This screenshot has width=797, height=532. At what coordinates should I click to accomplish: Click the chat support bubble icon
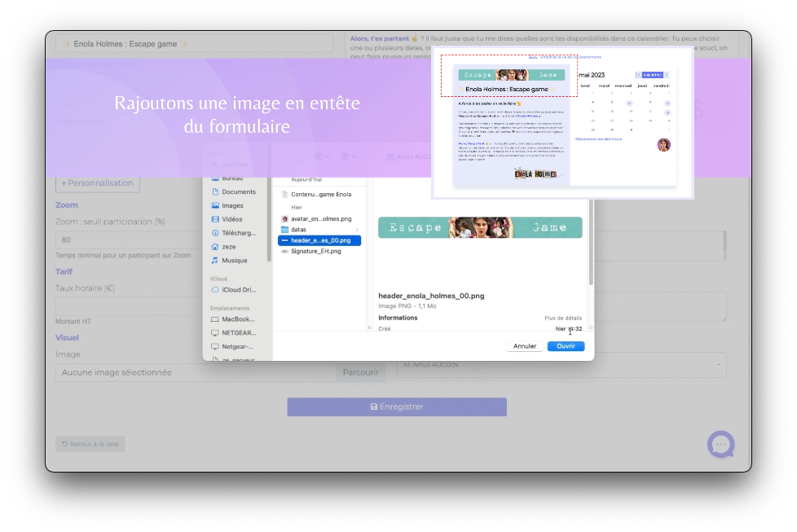(x=720, y=444)
